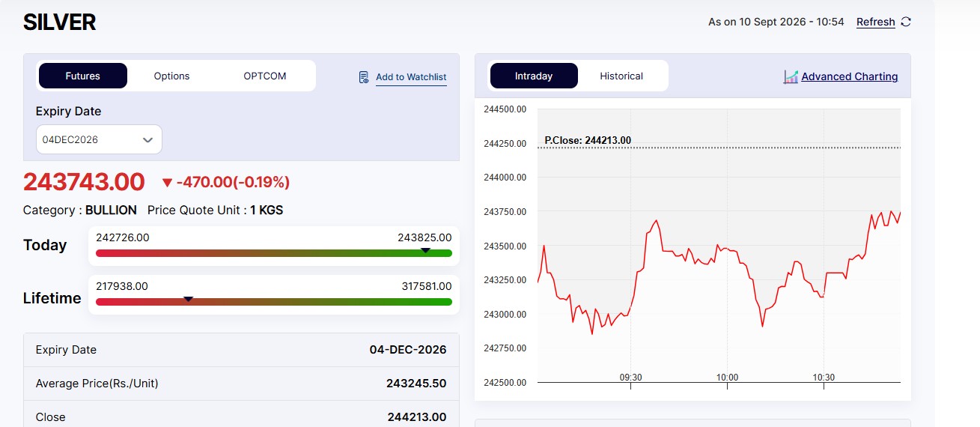The image size is (980, 427).
Task: Click the Close value 244213.00 in table
Action: click(417, 417)
